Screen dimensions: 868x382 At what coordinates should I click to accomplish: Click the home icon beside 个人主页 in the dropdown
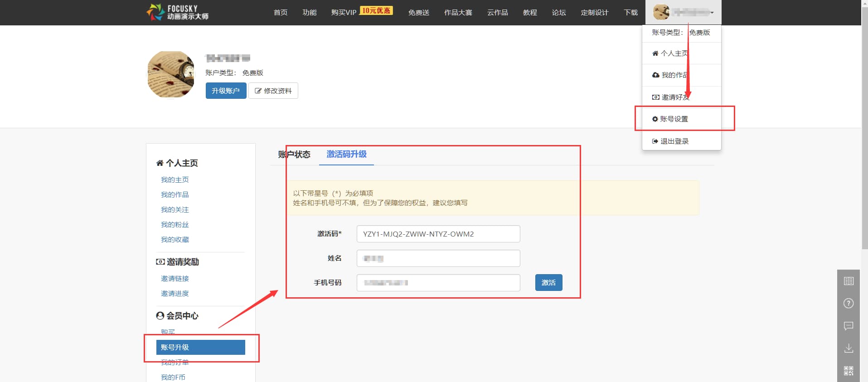click(655, 53)
